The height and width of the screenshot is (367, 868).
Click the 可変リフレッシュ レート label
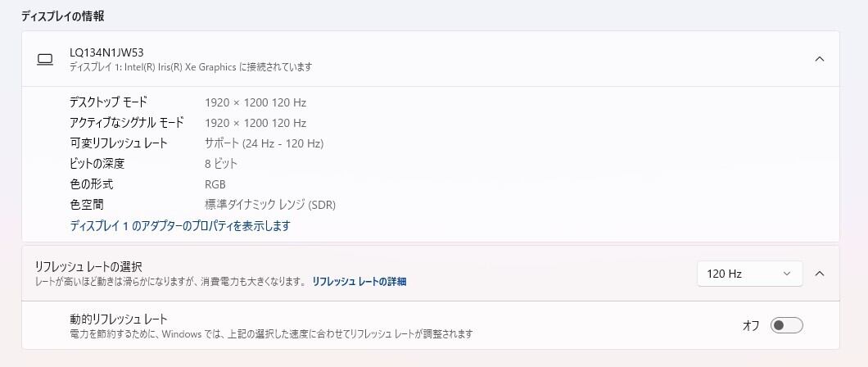(118, 143)
